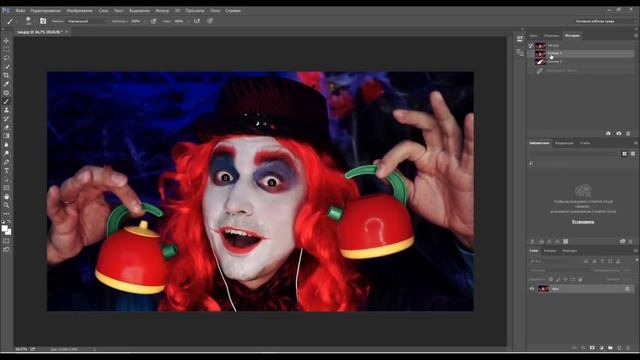Toggle Quick Mask mode

click(x=6, y=241)
